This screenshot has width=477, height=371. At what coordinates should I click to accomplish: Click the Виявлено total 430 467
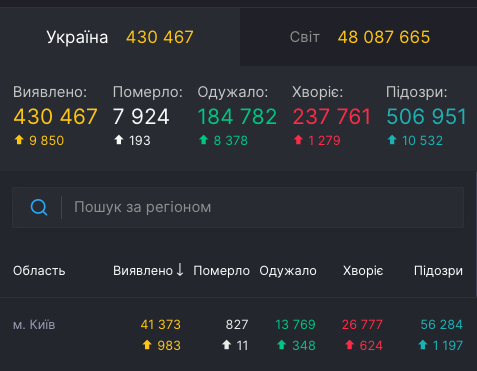tap(55, 116)
